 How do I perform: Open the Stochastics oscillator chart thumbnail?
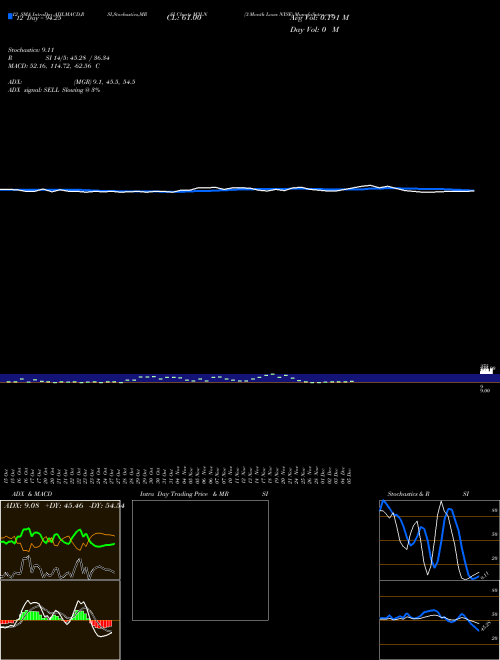[x=439, y=540]
